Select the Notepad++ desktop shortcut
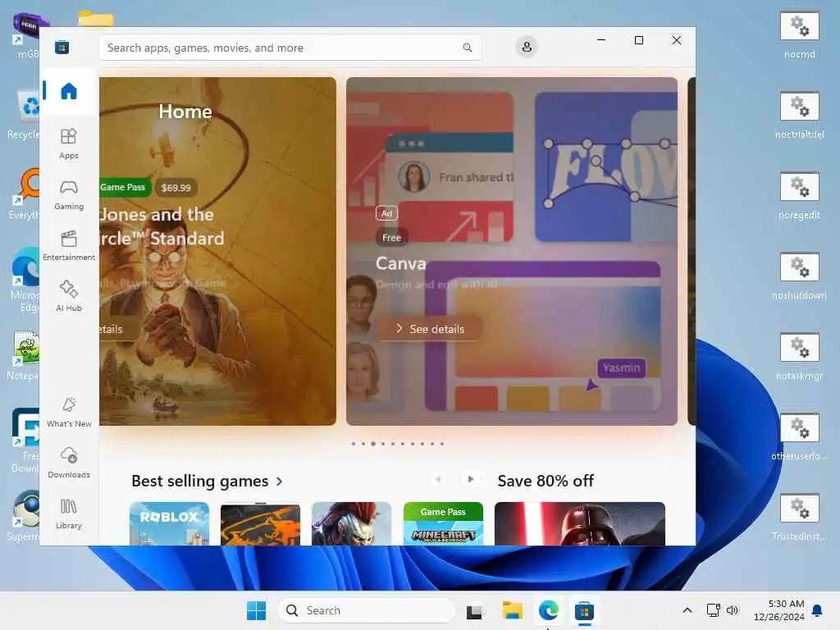840x630 pixels. coord(22,355)
